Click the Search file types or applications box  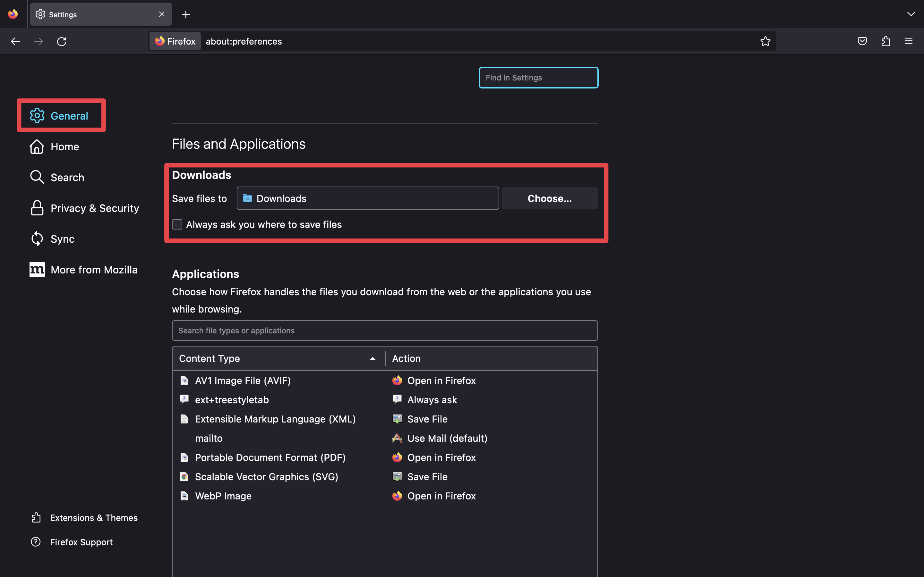click(x=384, y=330)
